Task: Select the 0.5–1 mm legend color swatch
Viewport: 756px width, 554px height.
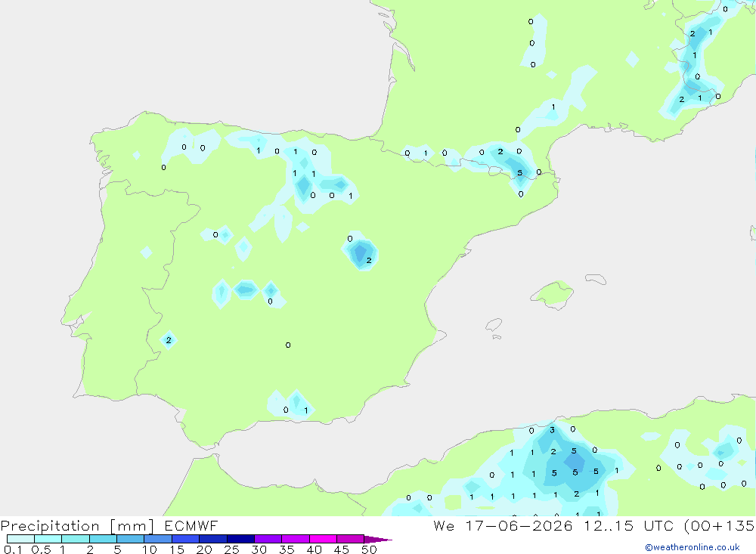Action: (x=48, y=539)
